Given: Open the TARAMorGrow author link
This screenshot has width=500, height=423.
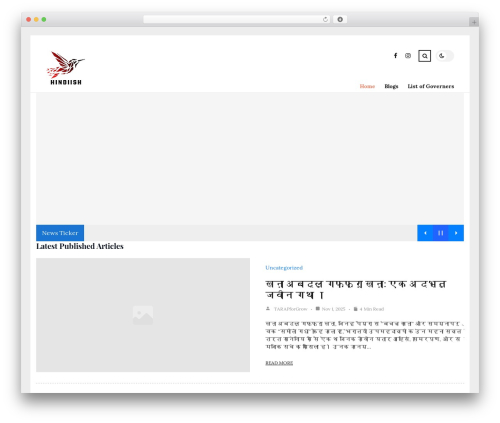Looking at the screenshot, I should [290, 309].
